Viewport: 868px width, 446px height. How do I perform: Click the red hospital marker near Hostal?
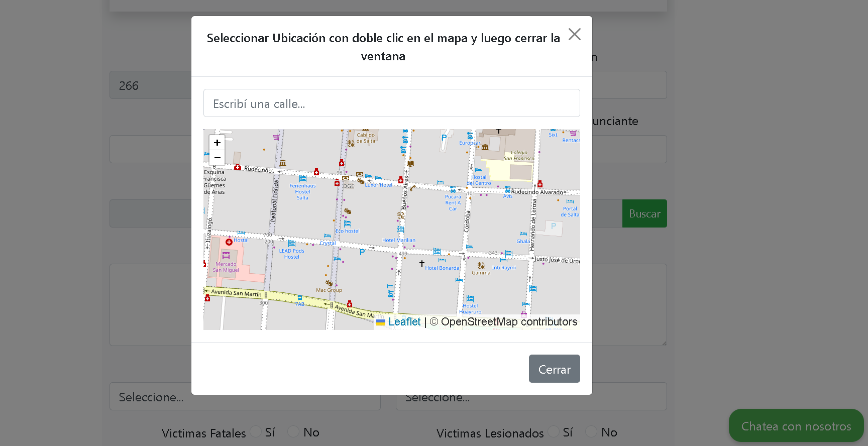coord(229,242)
